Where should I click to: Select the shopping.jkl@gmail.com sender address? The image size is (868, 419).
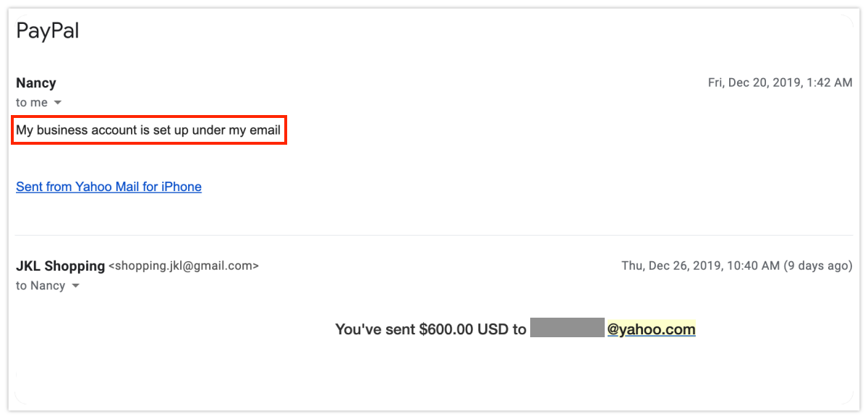point(183,266)
